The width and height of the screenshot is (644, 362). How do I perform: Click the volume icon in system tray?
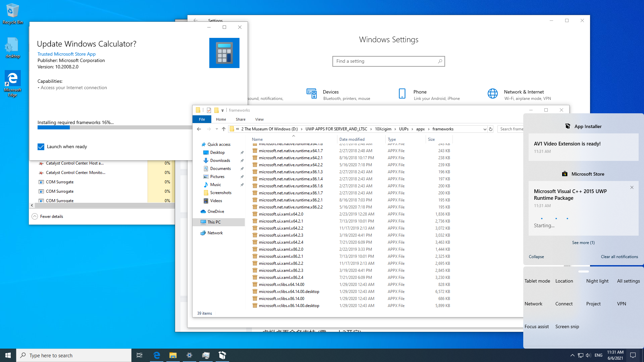588,355
